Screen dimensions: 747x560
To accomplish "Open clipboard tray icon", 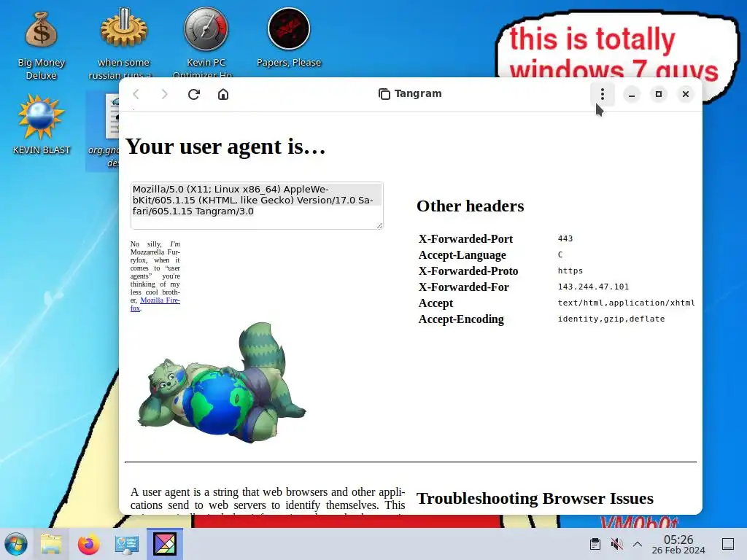I will pos(595,544).
